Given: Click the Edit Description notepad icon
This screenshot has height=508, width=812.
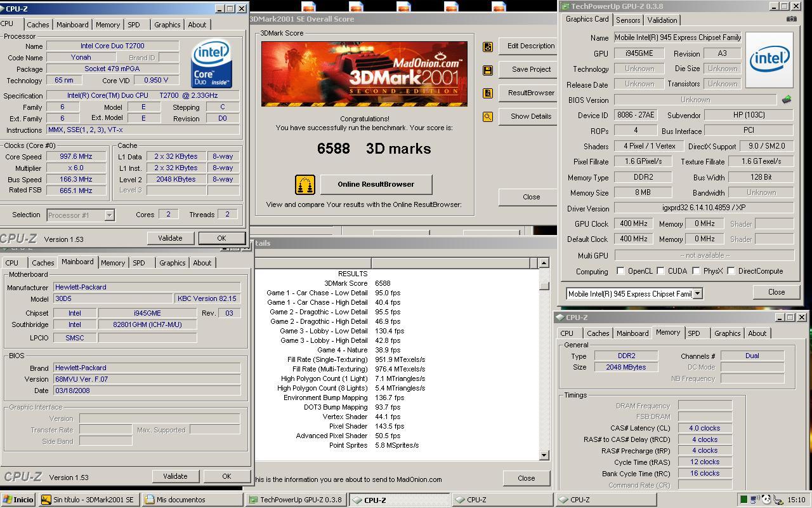Looking at the screenshot, I should click(488, 46).
